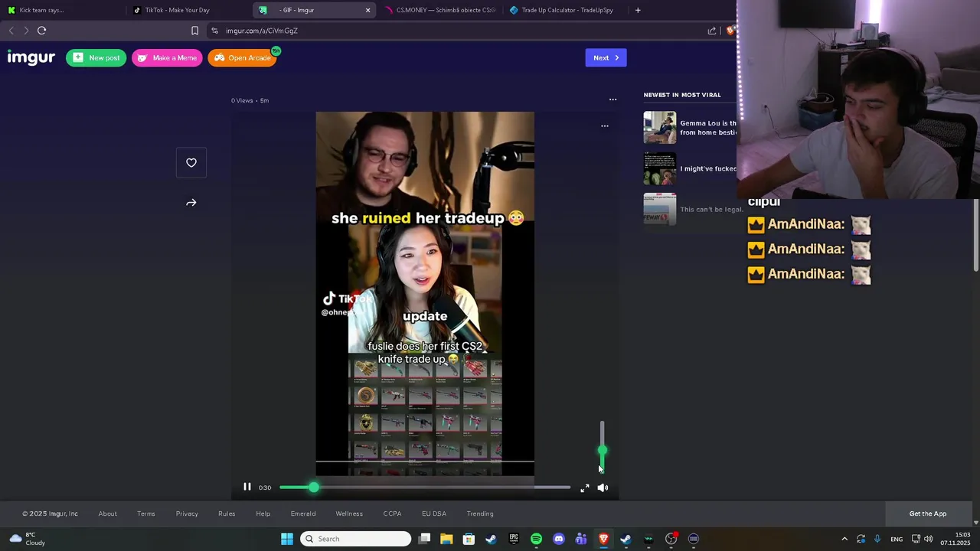Open the Wellness footer link
980x551 pixels.
click(x=349, y=514)
